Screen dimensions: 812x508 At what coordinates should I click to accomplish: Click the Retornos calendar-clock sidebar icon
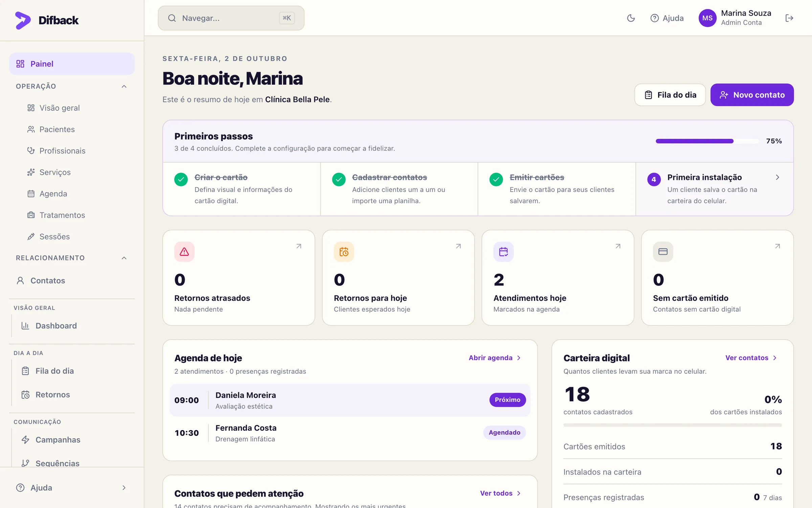25,395
